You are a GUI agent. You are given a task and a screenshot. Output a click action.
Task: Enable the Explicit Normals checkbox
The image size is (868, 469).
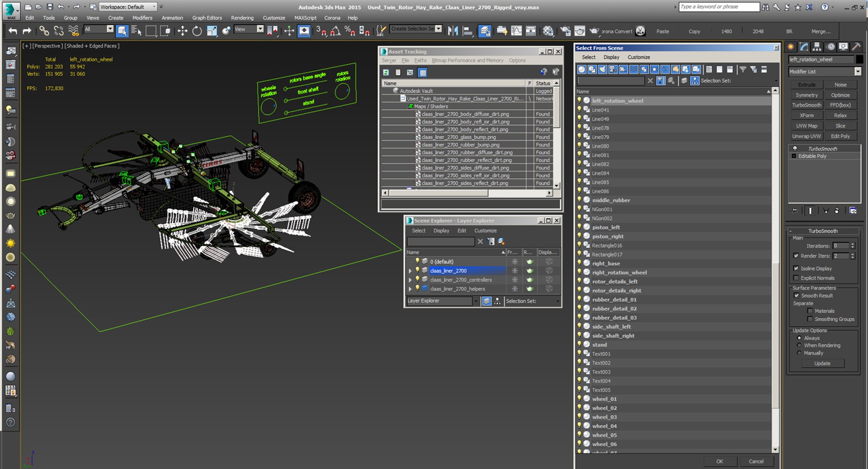[796, 278]
